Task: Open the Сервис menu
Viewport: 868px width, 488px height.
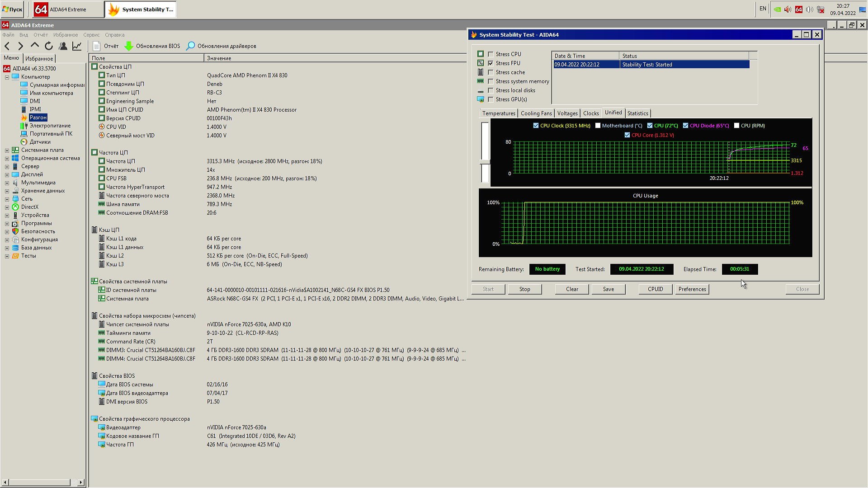Action: tap(91, 35)
